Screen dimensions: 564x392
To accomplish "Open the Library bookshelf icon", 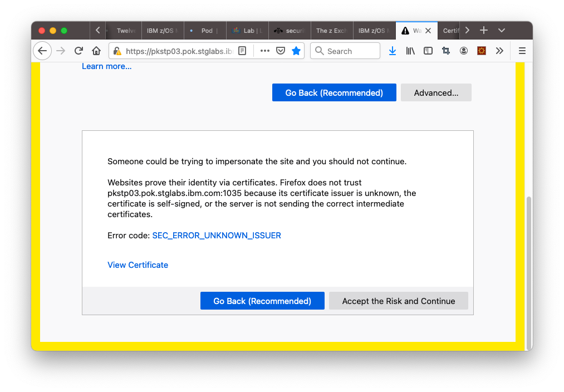I will point(410,51).
